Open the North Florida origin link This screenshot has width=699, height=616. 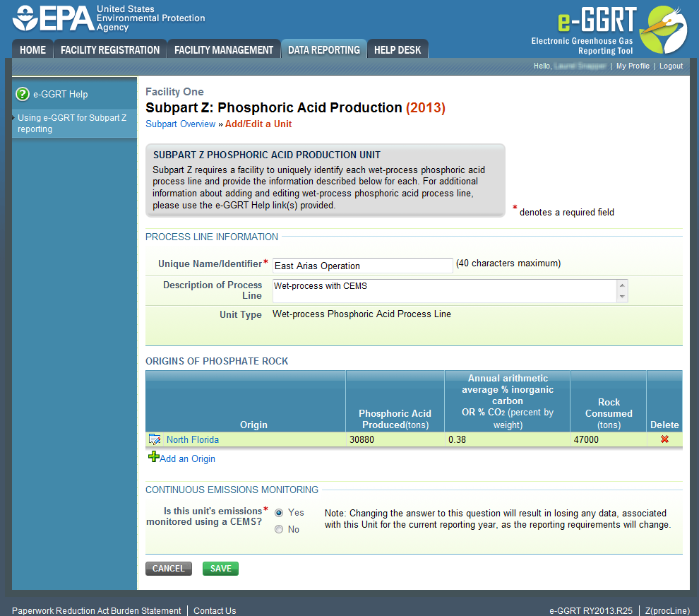click(x=193, y=439)
